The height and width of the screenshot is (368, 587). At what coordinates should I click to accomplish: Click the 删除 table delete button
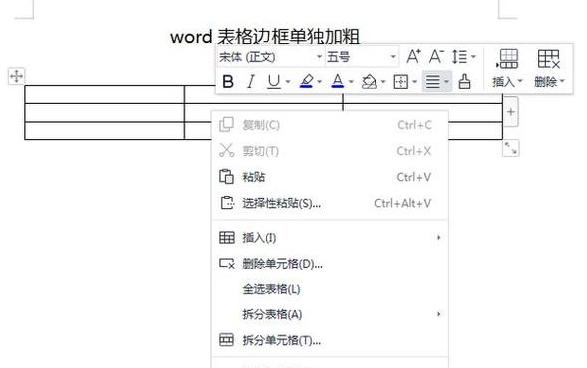click(549, 68)
